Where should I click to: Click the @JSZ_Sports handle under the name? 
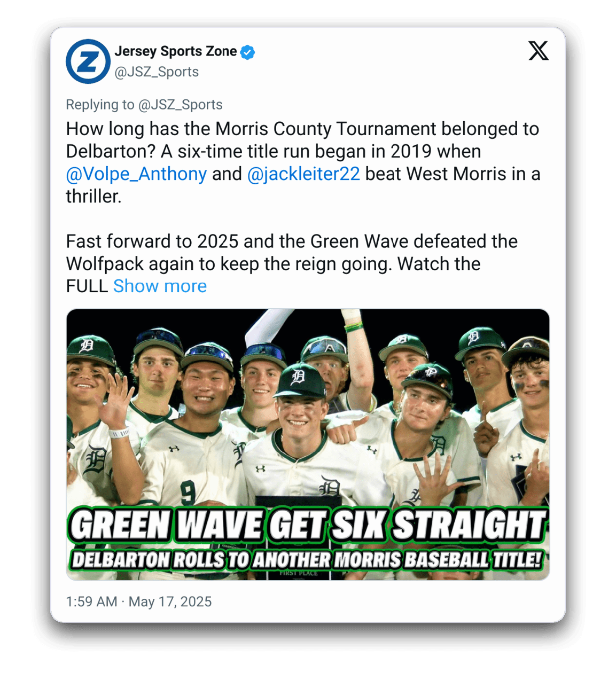157,72
